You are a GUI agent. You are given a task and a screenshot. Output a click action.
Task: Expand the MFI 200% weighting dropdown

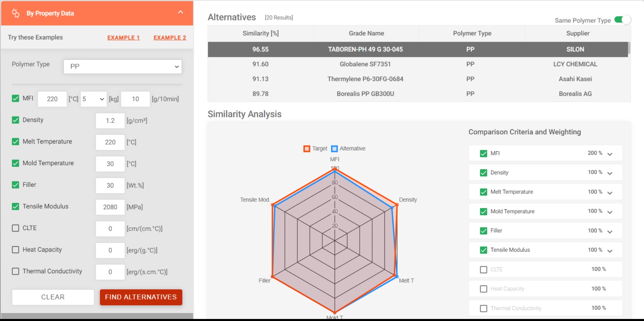(610, 153)
